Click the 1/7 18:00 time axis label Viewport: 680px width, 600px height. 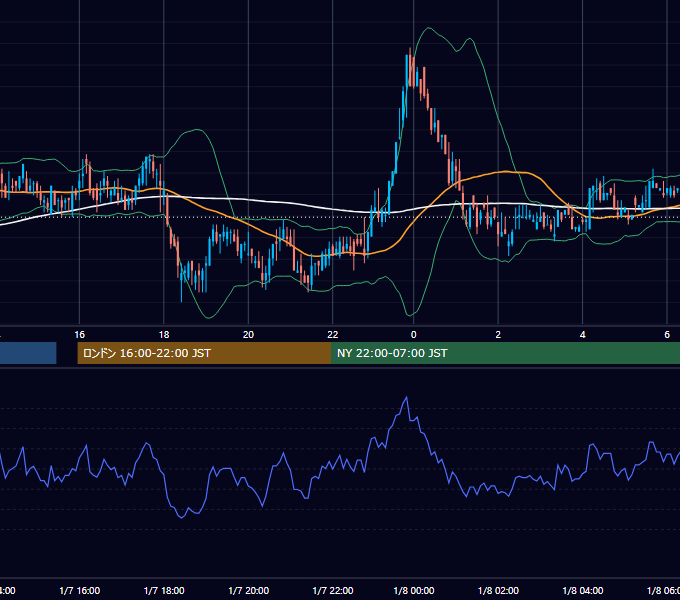click(x=164, y=590)
